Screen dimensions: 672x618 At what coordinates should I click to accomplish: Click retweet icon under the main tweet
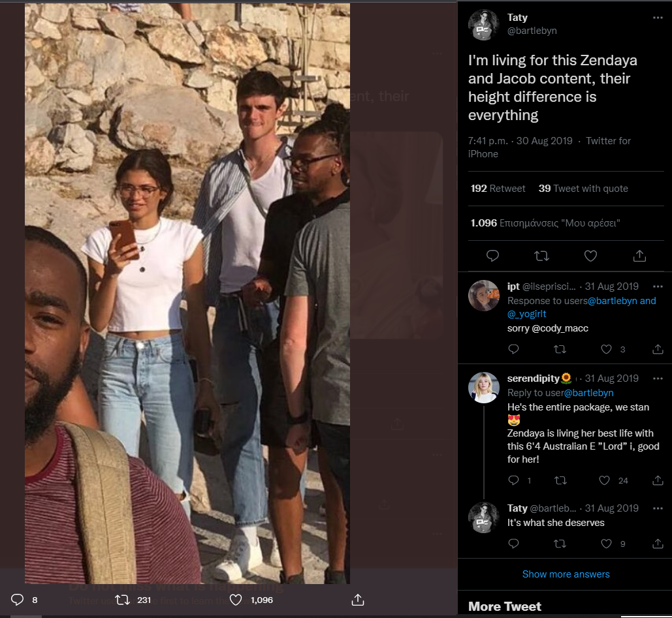pyautogui.click(x=541, y=256)
